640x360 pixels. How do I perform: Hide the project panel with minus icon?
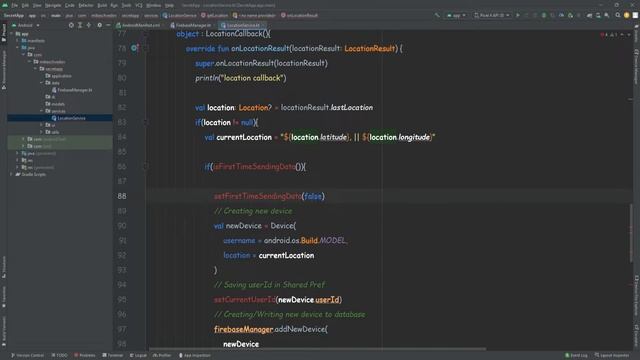pyautogui.click(x=108, y=25)
